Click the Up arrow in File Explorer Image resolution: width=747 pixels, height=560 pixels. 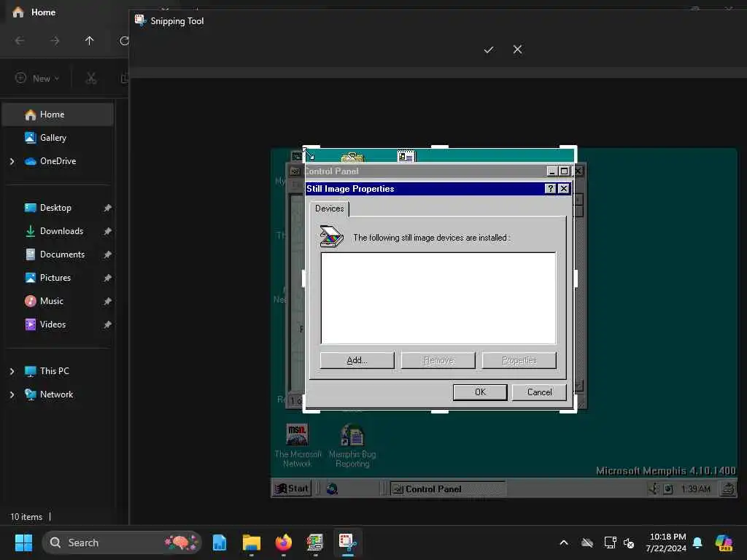(89, 41)
